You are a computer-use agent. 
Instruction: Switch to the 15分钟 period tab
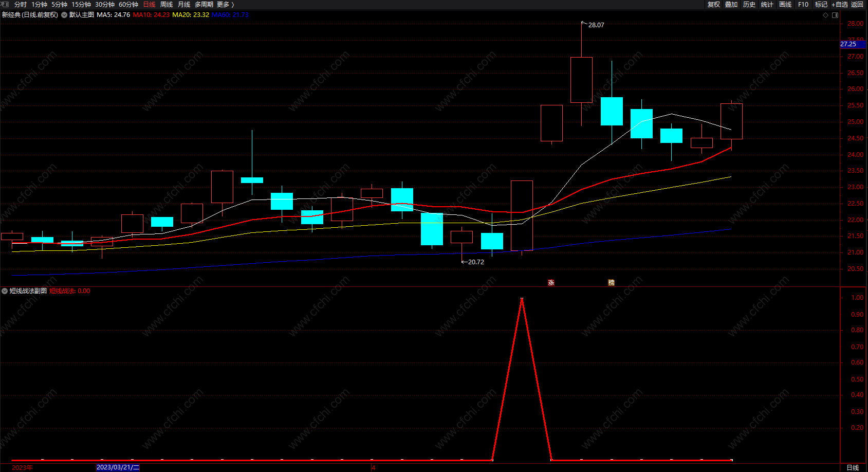81,5
